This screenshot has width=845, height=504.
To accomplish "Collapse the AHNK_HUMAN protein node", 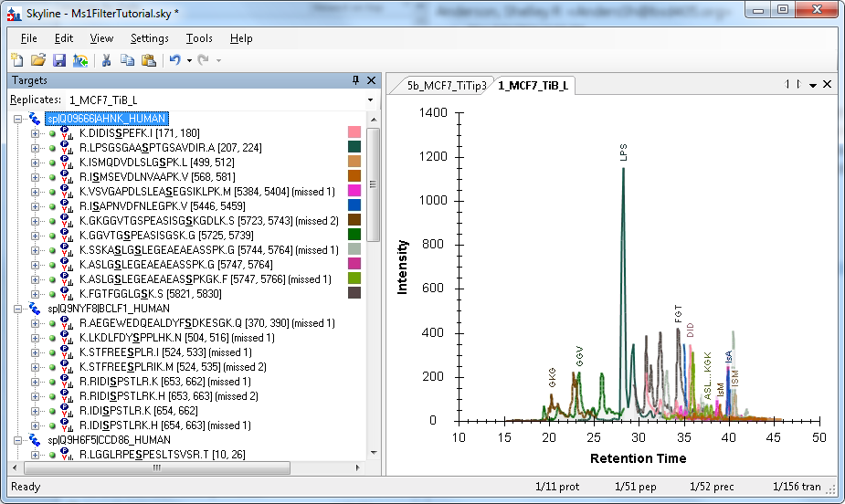I will (x=18, y=119).
